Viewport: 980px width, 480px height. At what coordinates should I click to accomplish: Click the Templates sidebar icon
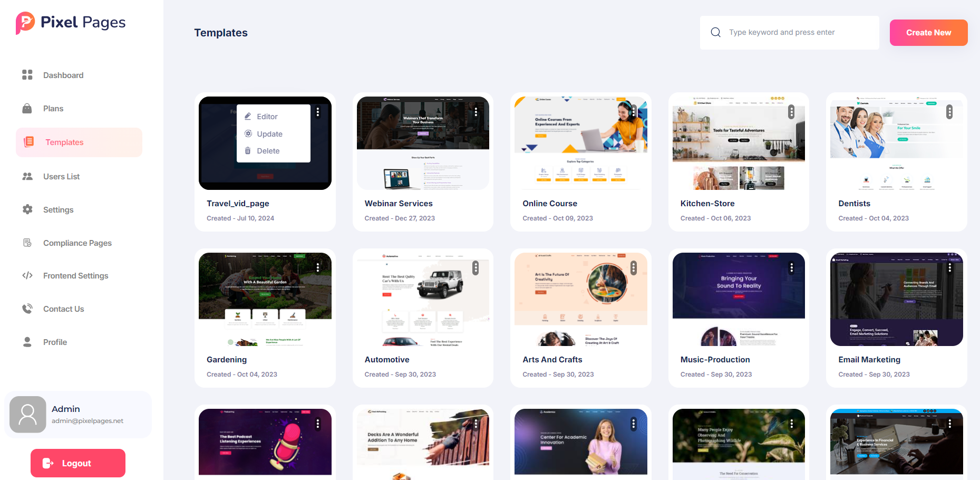click(x=29, y=142)
